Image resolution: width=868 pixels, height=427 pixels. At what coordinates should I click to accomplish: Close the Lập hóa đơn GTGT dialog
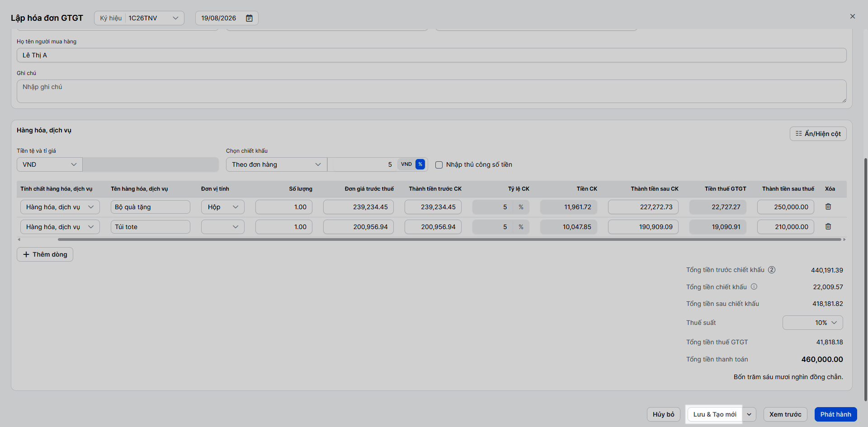point(853,16)
